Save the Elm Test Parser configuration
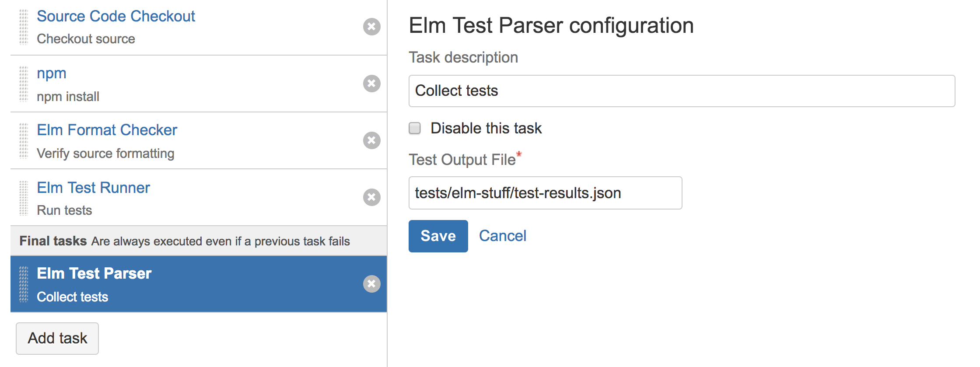 [438, 236]
